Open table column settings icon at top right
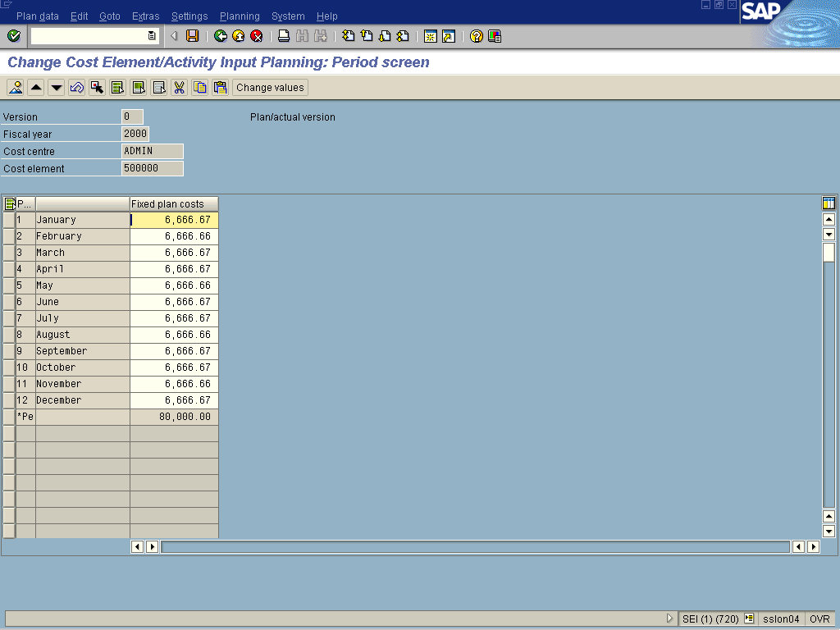This screenshot has width=840, height=630. coord(829,203)
